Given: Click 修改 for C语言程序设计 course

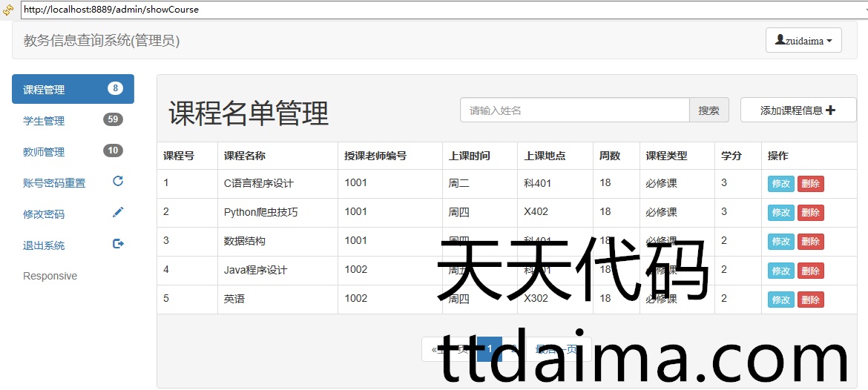Looking at the screenshot, I should [x=780, y=184].
